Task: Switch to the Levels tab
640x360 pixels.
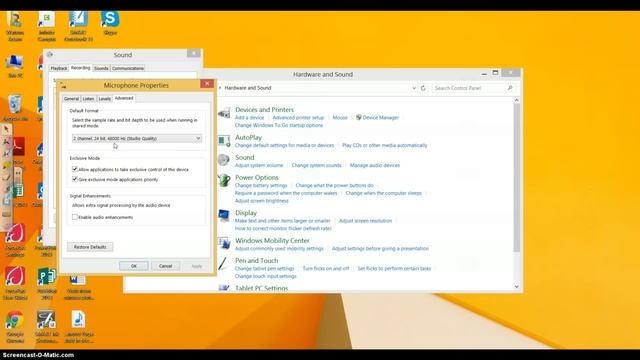Action: (x=104, y=98)
